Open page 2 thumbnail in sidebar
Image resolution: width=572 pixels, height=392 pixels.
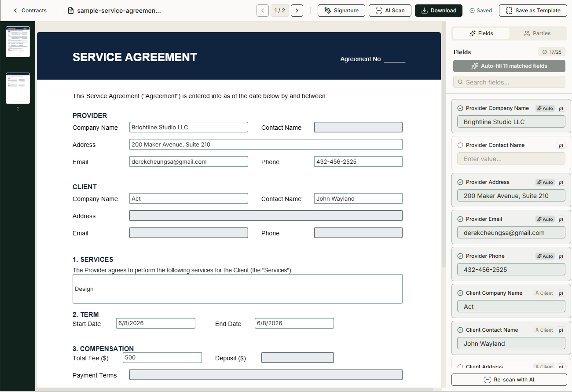click(18, 88)
